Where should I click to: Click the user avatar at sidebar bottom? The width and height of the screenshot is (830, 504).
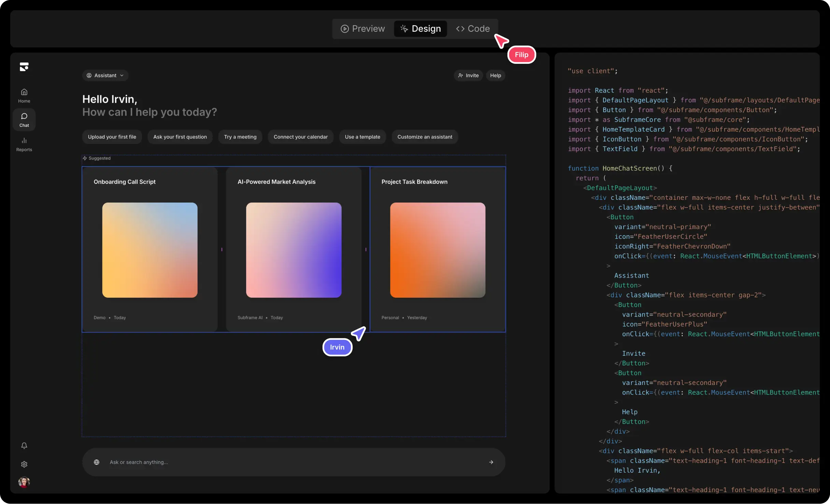coord(24,482)
